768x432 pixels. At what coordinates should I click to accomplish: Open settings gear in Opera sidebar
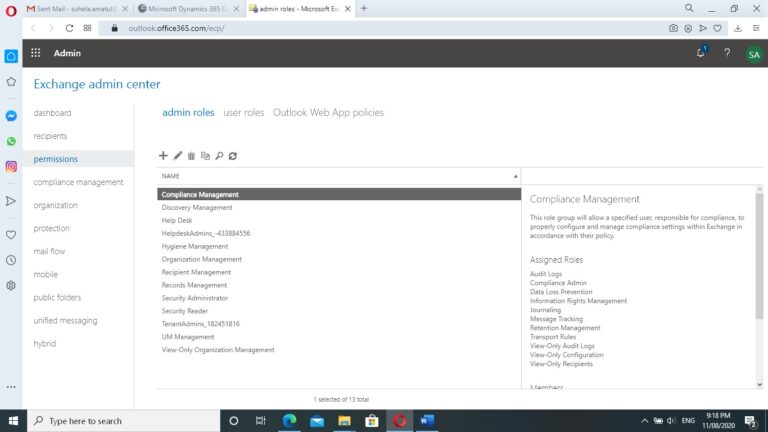tap(11, 286)
